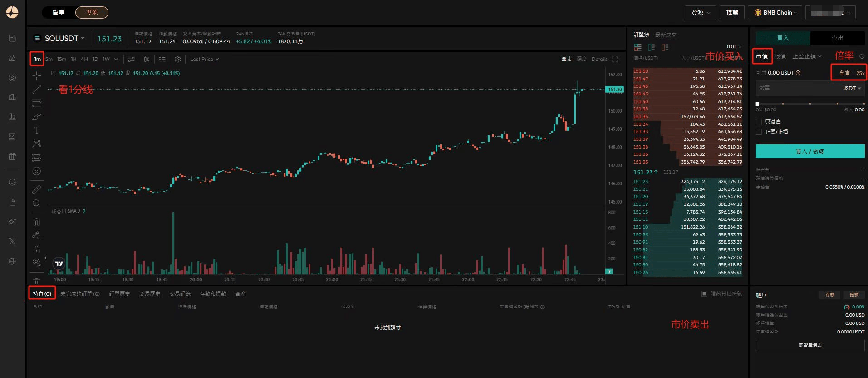The width and height of the screenshot is (868, 378).
Task: Open chart settings gear icon
Action: tap(178, 59)
